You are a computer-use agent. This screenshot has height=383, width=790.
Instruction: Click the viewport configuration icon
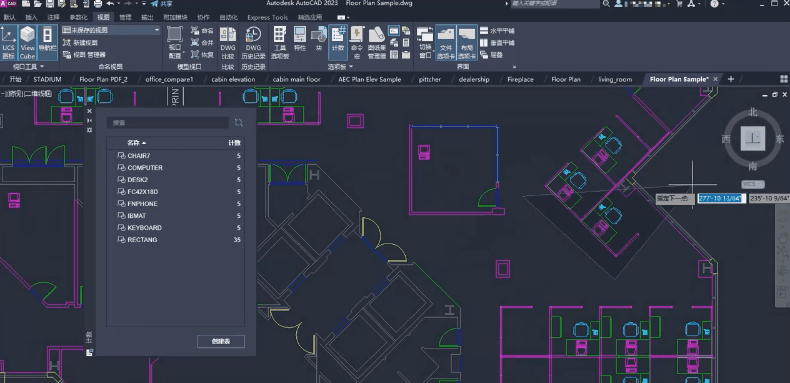click(x=175, y=43)
